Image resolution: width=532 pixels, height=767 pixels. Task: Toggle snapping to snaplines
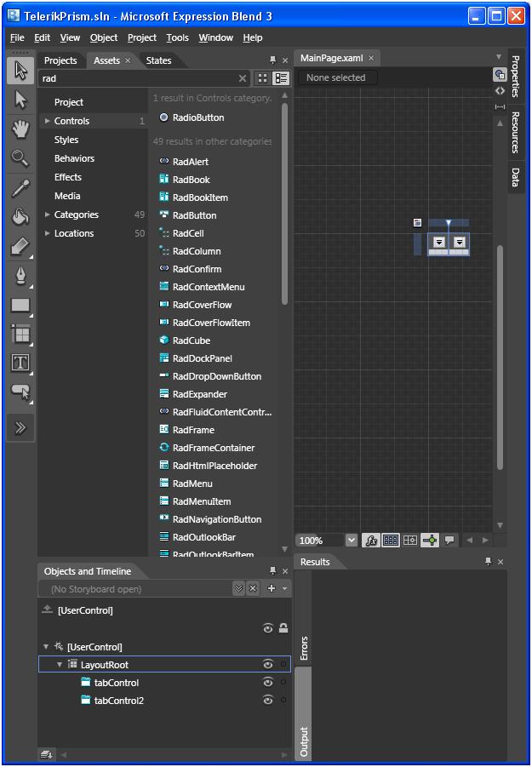(x=429, y=541)
